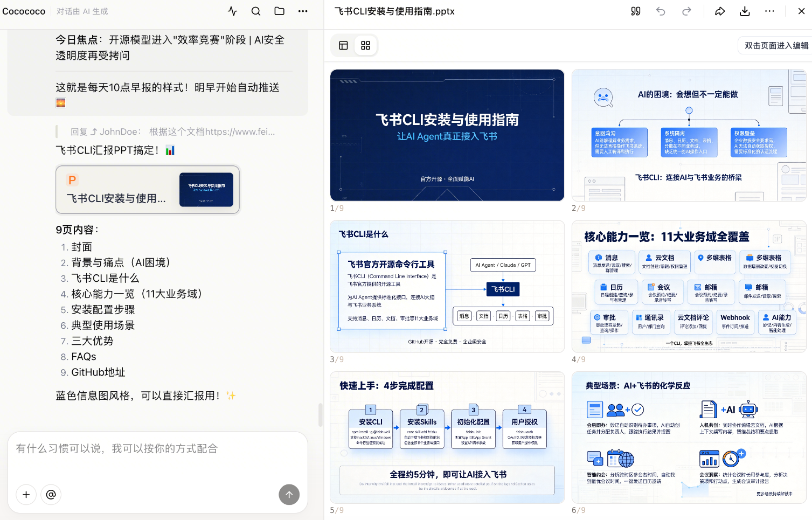
Task: Click the page label 1/9
Action: pyautogui.click(x=337, y=208)
